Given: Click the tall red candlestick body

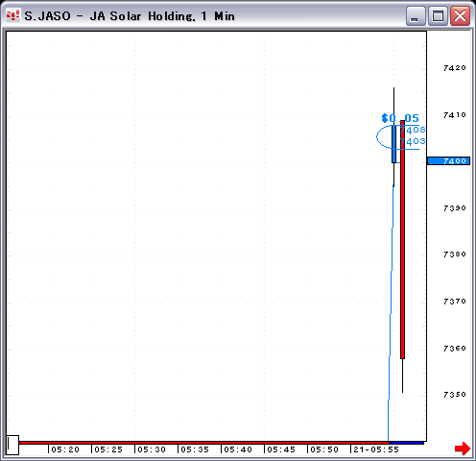Looking at the screenshot, I should point(402,239).
